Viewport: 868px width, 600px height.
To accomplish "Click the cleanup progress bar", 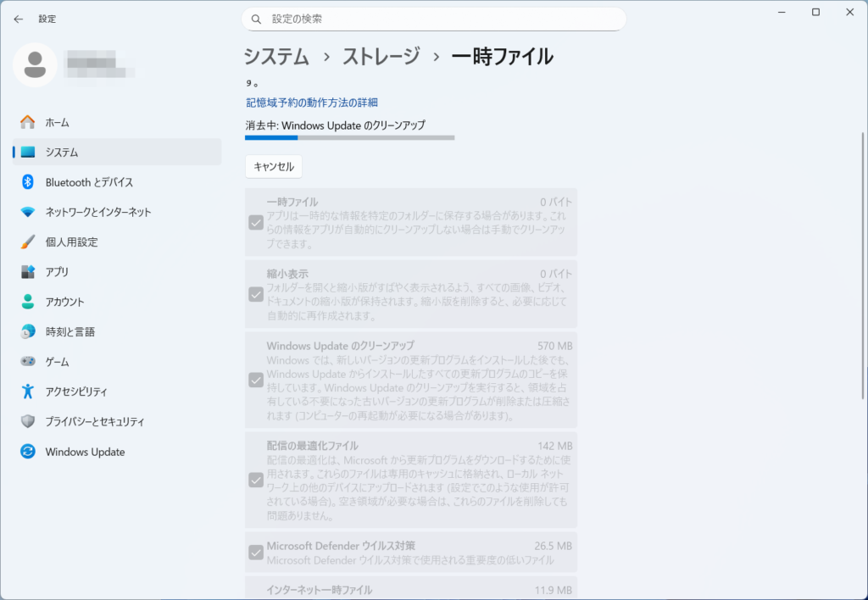I will coord(349,137).
